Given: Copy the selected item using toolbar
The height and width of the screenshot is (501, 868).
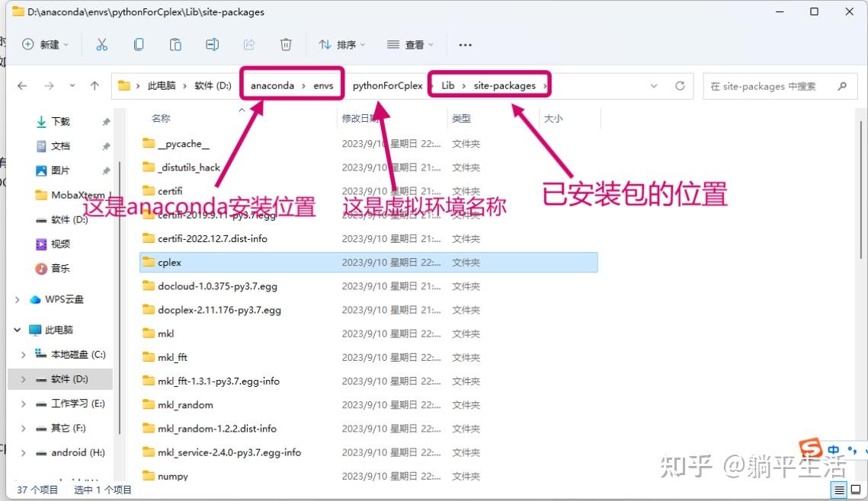Looking at the screenshot, I should coord(139,45).
